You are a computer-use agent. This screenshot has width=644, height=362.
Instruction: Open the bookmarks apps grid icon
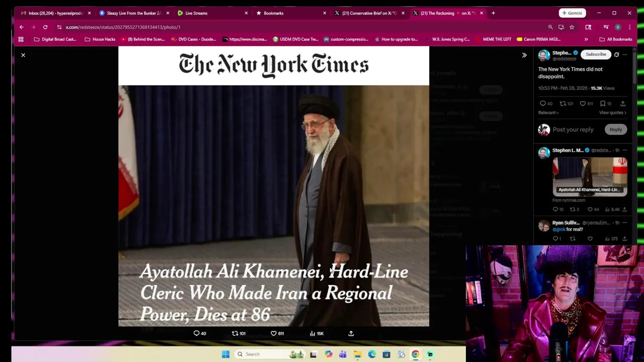click(21, 39)
